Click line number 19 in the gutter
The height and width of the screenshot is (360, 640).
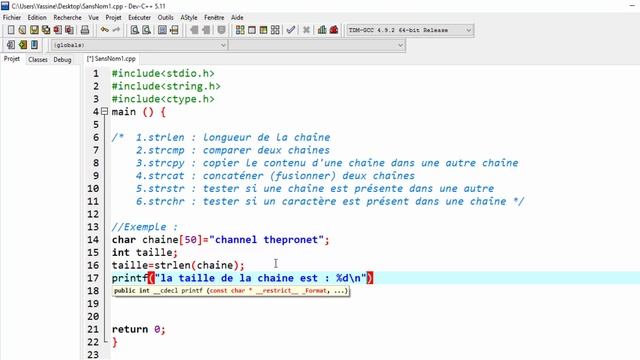tap(93, 304)
